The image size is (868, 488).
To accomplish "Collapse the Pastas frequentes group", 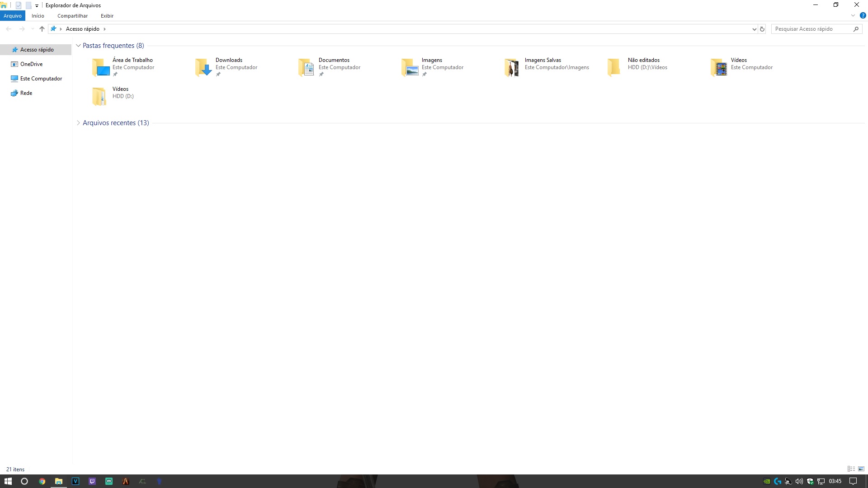I will click(78, 46).
